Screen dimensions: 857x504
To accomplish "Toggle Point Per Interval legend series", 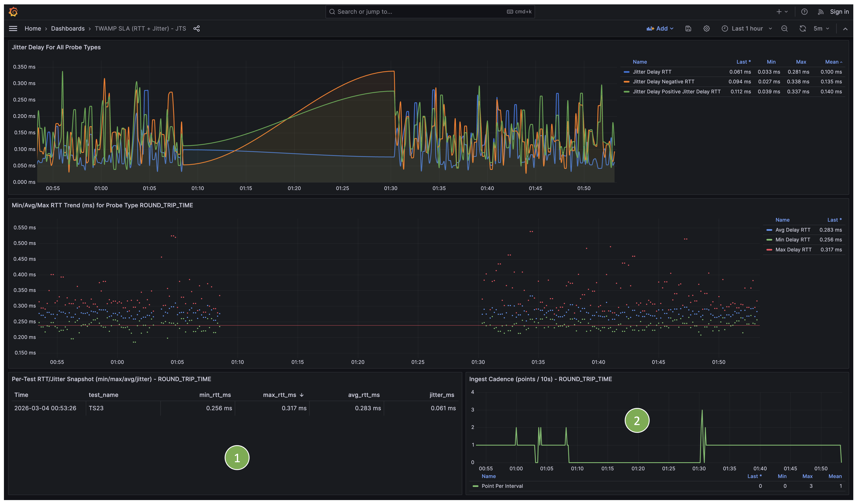I will [x=502, y=486].
